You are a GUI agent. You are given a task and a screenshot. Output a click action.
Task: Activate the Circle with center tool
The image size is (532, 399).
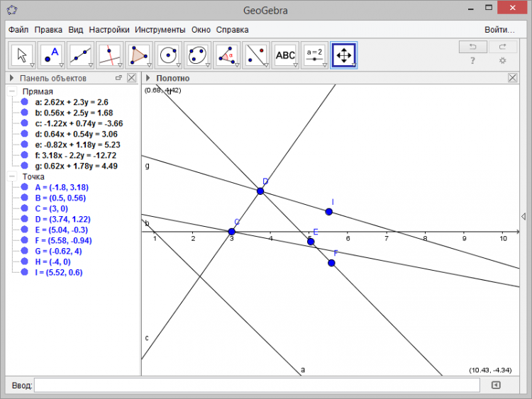(x=168, y=55)
